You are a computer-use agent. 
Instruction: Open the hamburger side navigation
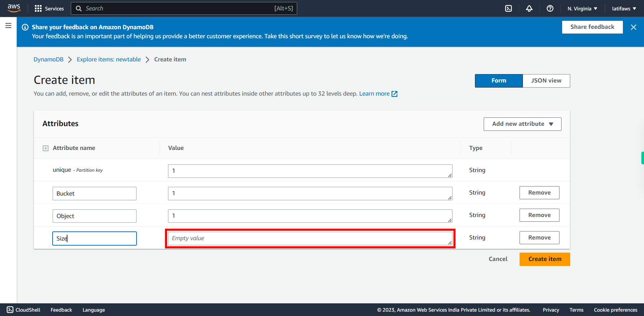coord(8,25)
